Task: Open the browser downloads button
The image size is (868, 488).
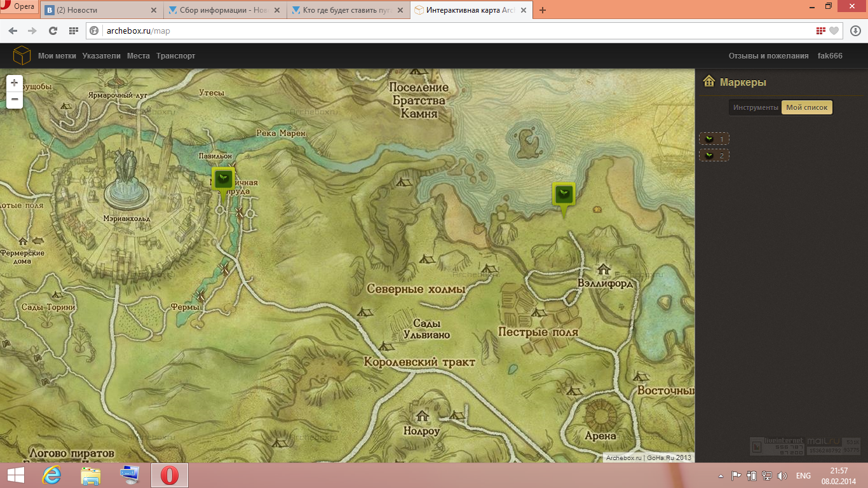Action: tap(855, 30)
